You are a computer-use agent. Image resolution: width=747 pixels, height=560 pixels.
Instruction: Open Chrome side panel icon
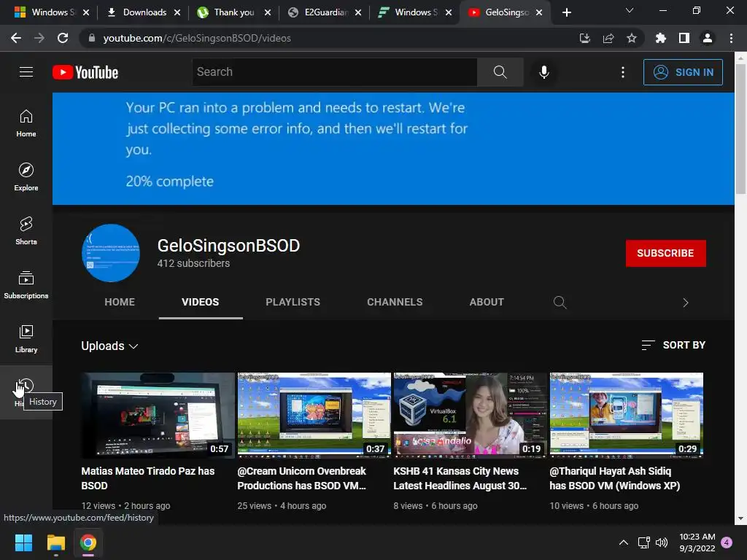pos(684,38)
